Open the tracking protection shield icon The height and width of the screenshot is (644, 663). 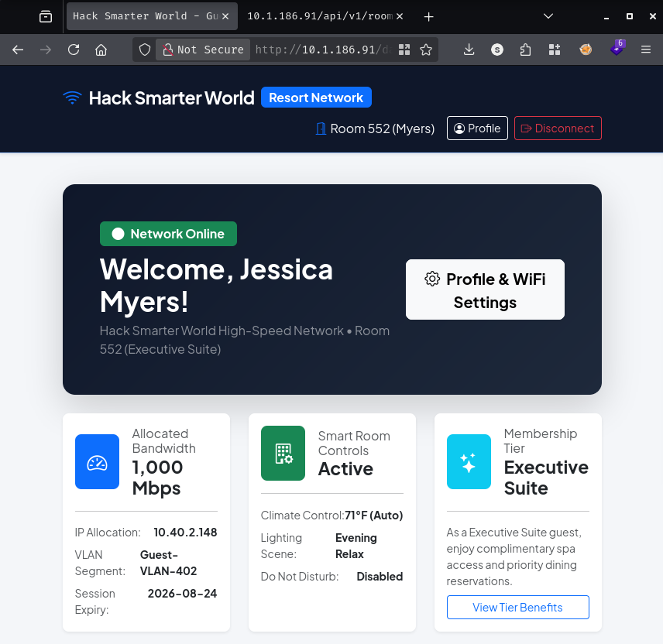(145, 50)
